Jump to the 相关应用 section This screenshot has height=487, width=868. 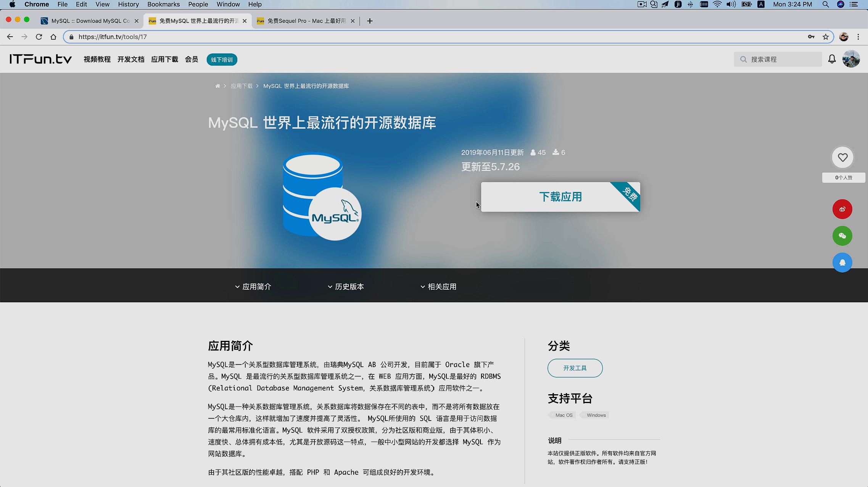(438, 287)
